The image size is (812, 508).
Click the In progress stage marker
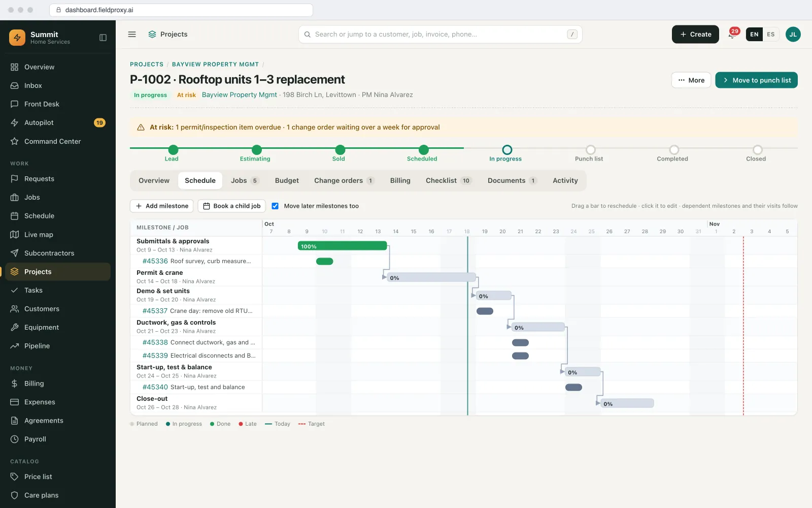point(507,150)
